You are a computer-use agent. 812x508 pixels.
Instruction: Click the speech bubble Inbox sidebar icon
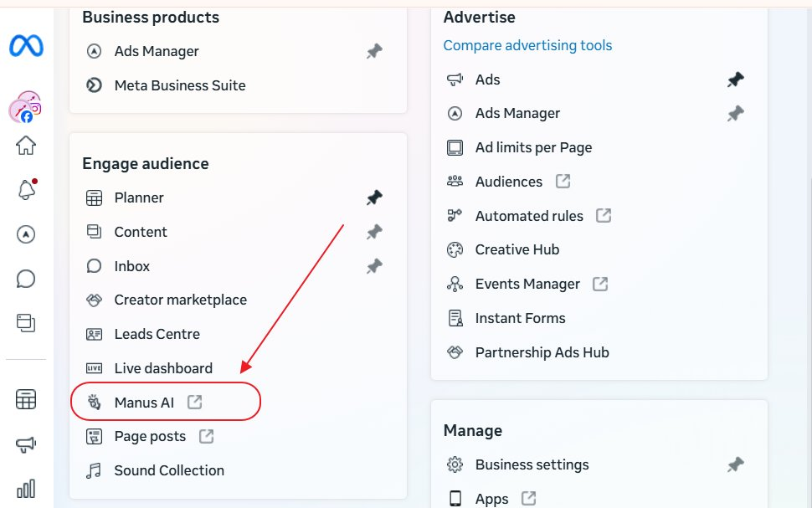[26, 279]
